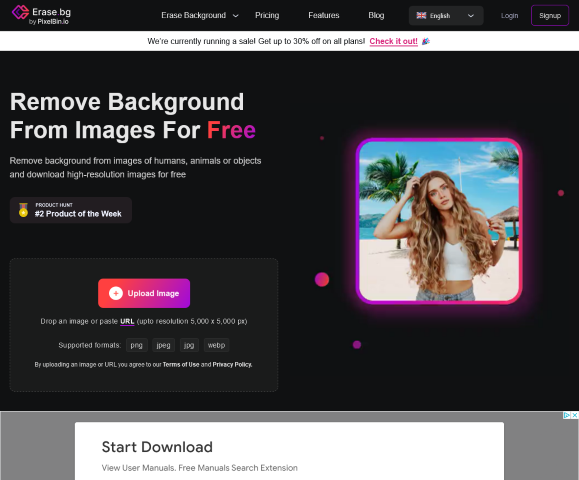Click the AdChoices icon on the ad
Image resolution: width=579 pixels, height=480 pixels.
coord(566,415)
